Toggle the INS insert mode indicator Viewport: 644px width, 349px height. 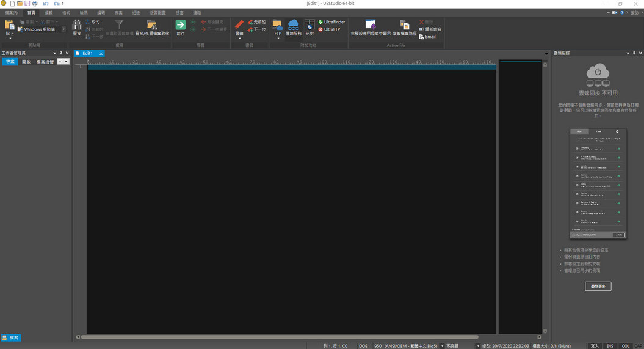(x=610, y=346)
